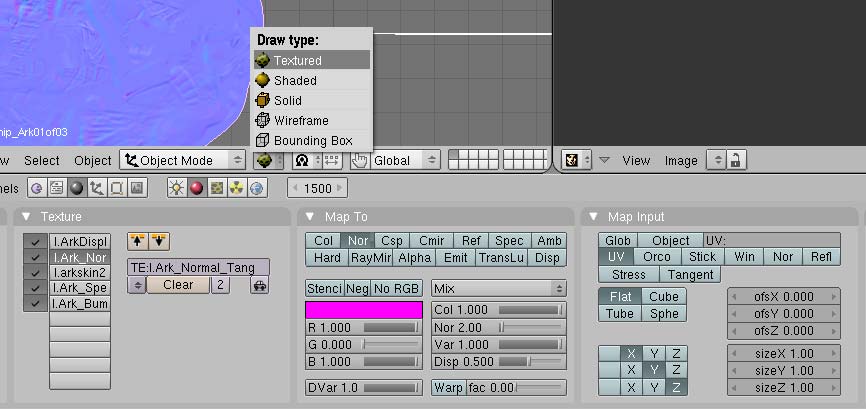Adjust the Nor 2.00 slider
The height and width of the screenshot is (410, 866).
[x=499, y=328]
